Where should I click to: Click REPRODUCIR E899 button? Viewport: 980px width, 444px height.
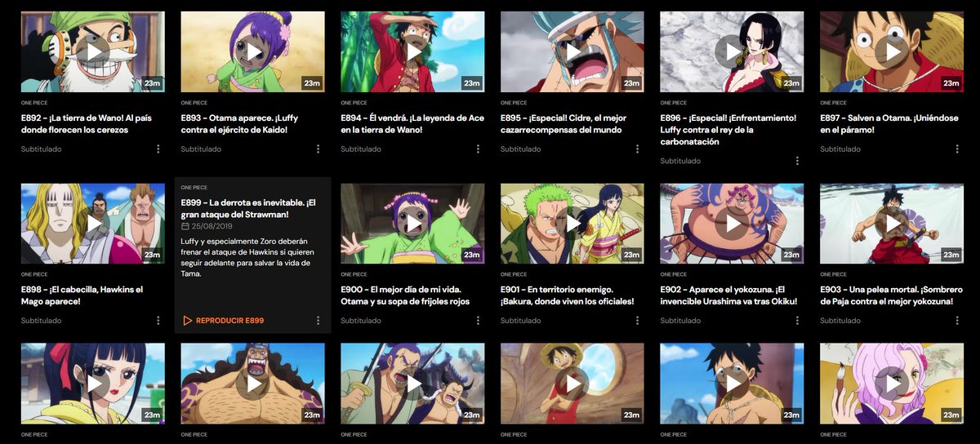[x=223, y=321]
